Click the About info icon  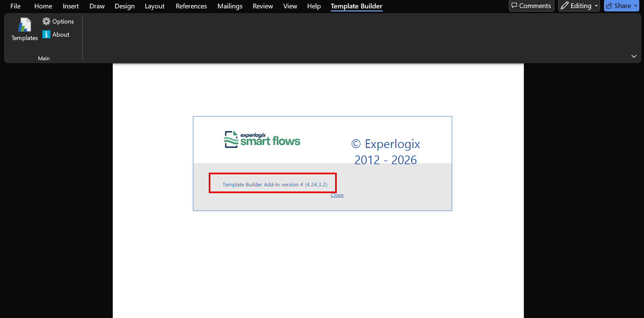[x=46, y=34]
